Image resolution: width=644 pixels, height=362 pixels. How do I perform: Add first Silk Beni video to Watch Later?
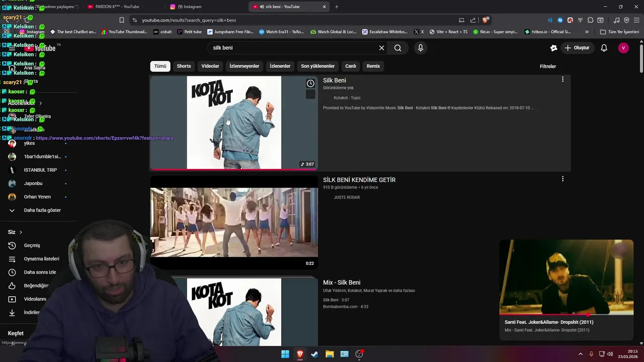tap(310, 83)
